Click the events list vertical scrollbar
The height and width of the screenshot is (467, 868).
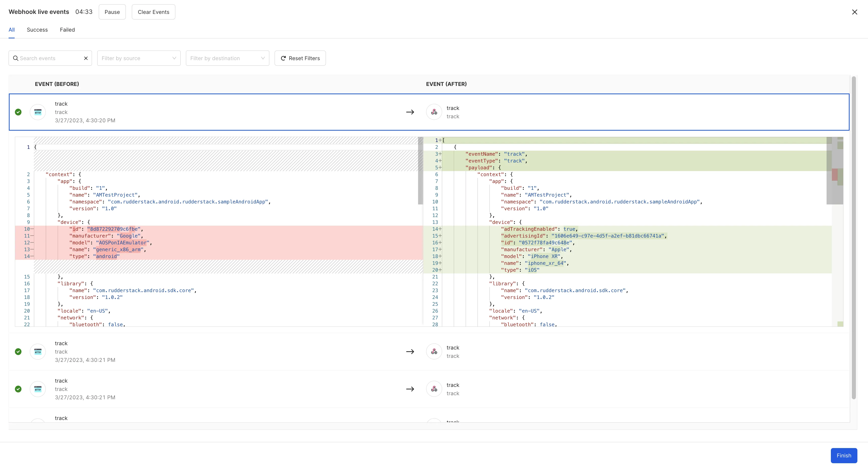point(854,238)
